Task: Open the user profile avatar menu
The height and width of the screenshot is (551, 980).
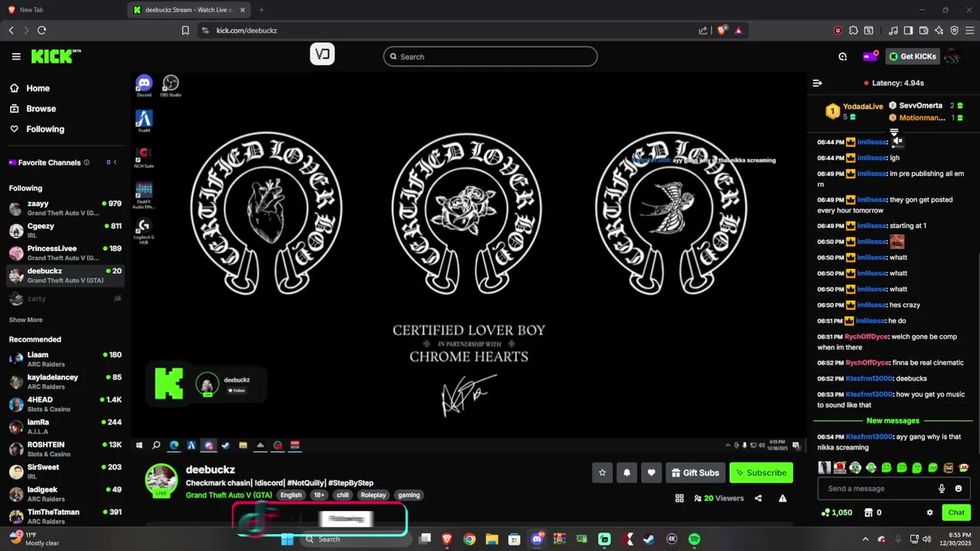Action: tap(952, 56)
